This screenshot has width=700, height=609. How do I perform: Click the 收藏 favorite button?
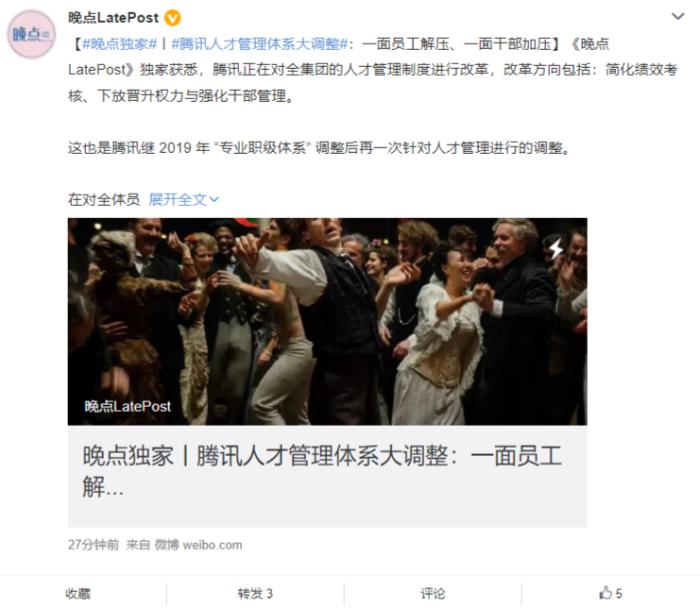tap(78, 593)
